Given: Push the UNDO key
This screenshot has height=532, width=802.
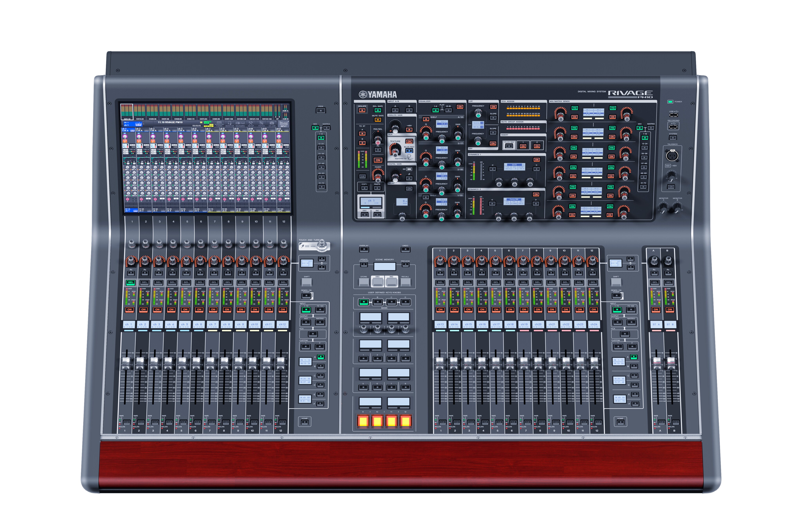Looking at the screenshot, I should [406, 249].
